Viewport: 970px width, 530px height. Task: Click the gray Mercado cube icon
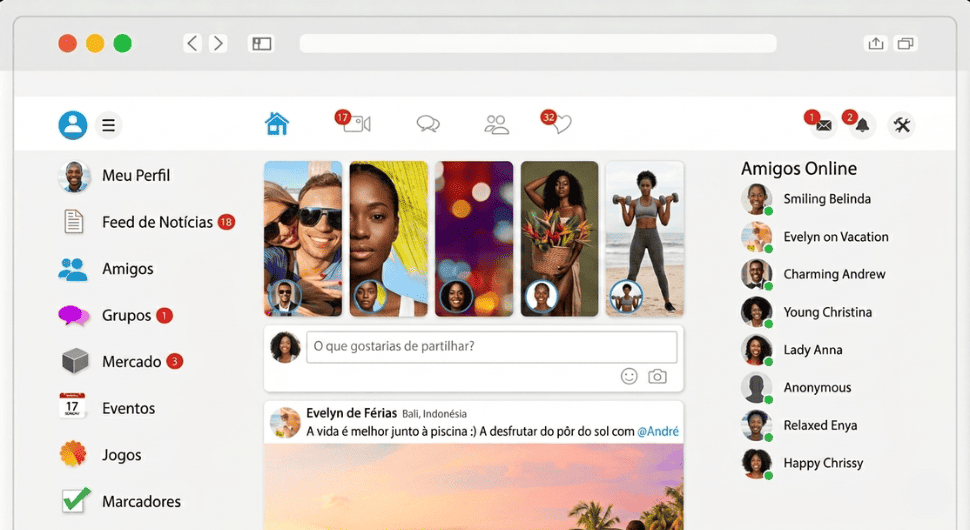pyautogui.click(x=75, y=361)
